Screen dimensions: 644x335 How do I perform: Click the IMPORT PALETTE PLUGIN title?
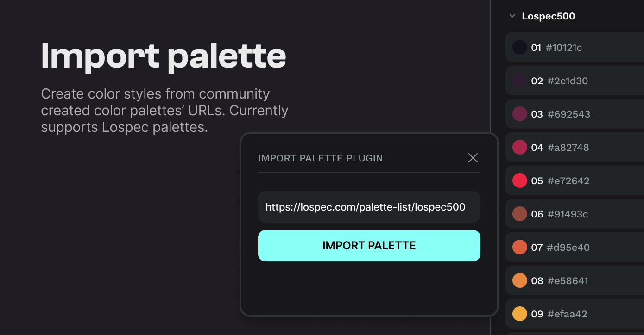320,158
